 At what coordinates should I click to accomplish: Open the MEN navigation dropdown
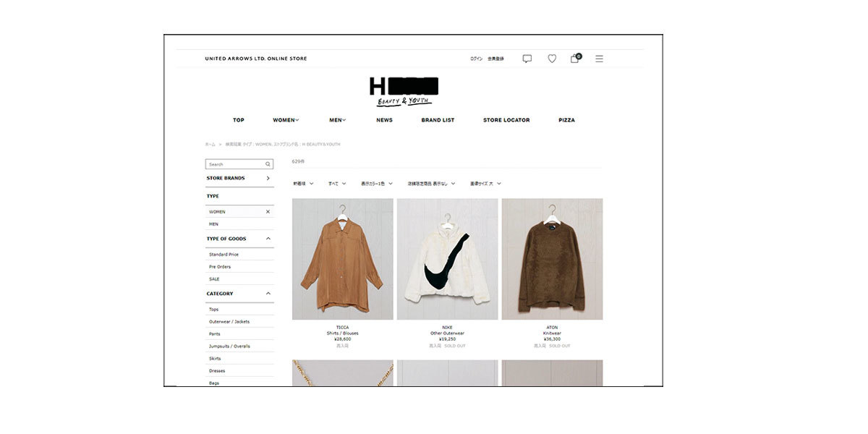(337, 120)
